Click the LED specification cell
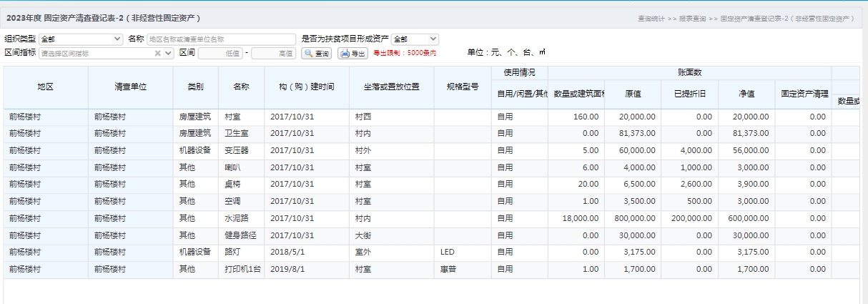This screenshot has height=304, width=868. (x=463, y=252)
